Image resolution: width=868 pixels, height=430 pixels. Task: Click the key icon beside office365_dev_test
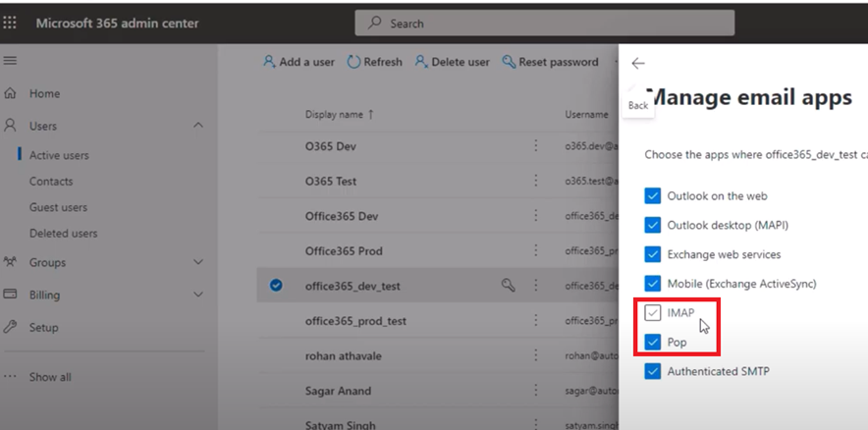point(509,285)
